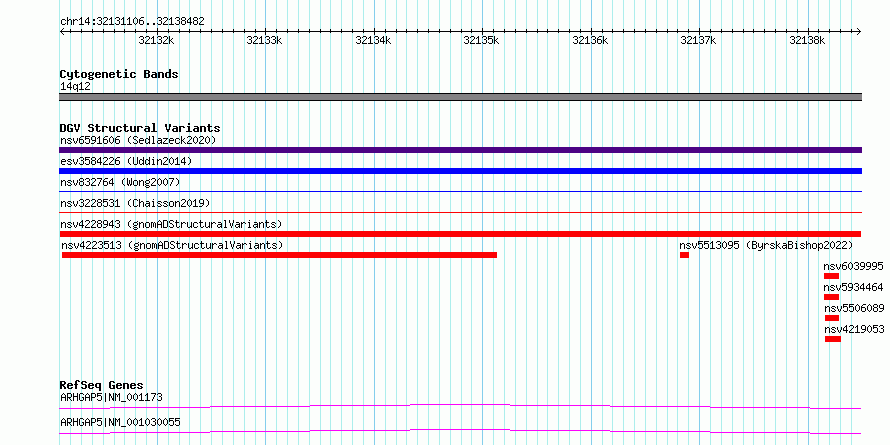This screenshot has height=445, width=890.
Task: Click the 32134k ruler tick label
Action: point(373,41)
